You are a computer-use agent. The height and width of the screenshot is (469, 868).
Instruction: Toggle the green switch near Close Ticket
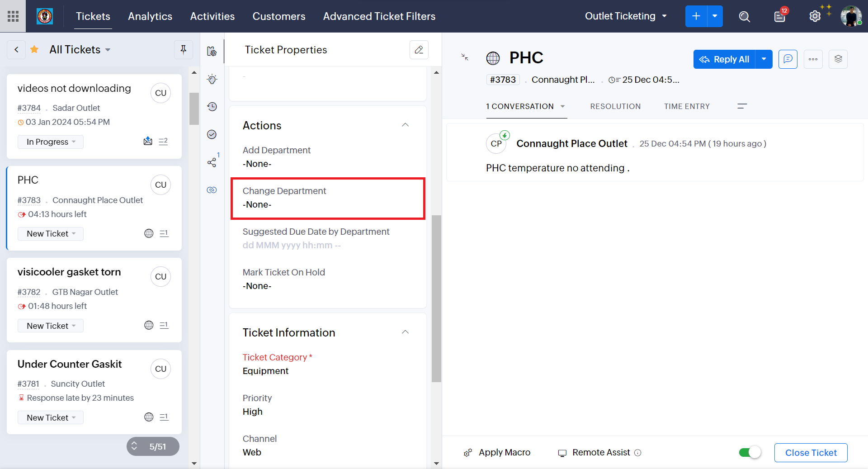[x=750, y=452]
